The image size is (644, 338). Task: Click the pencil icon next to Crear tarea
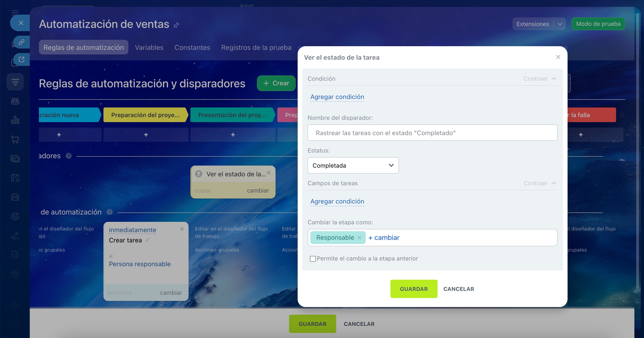pos(148,240)
